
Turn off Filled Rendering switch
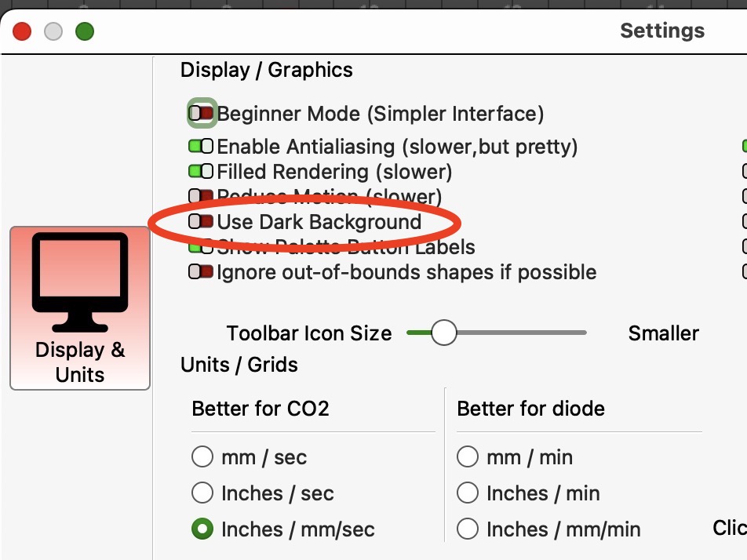201,171
